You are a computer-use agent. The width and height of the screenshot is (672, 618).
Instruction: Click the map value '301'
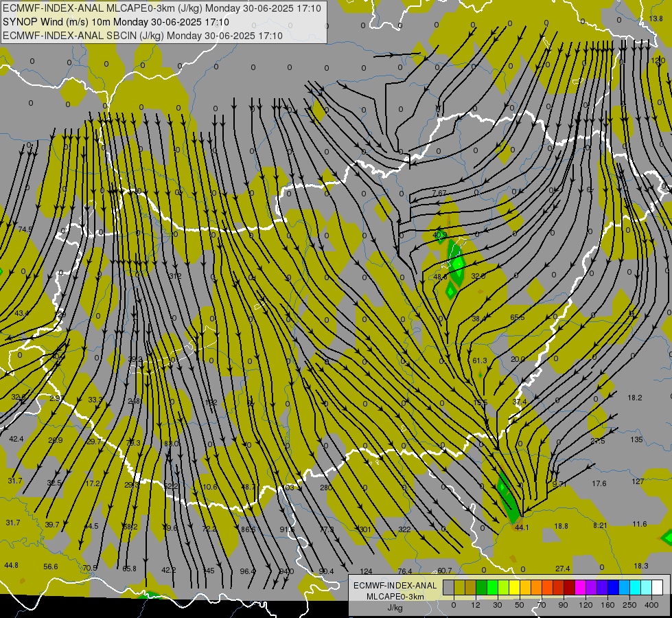point(364,529)
